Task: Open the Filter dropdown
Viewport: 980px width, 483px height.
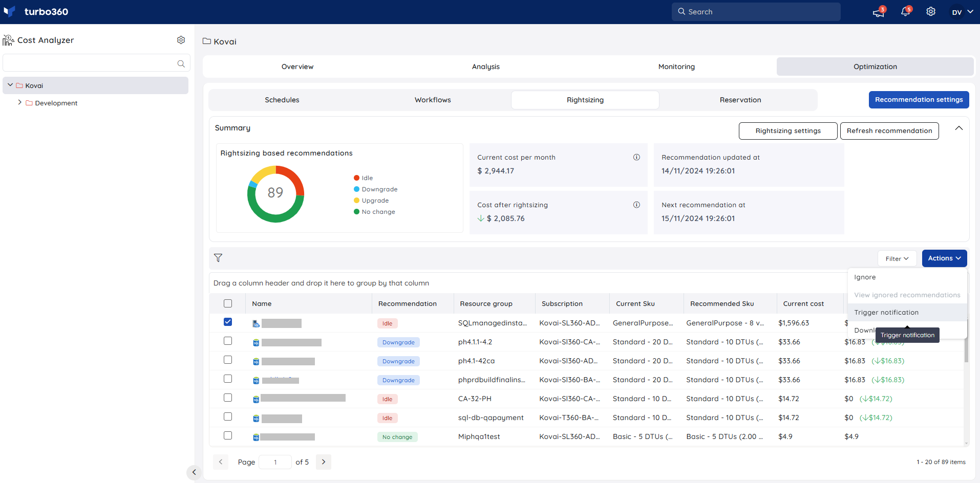Action: pos(897,258)
